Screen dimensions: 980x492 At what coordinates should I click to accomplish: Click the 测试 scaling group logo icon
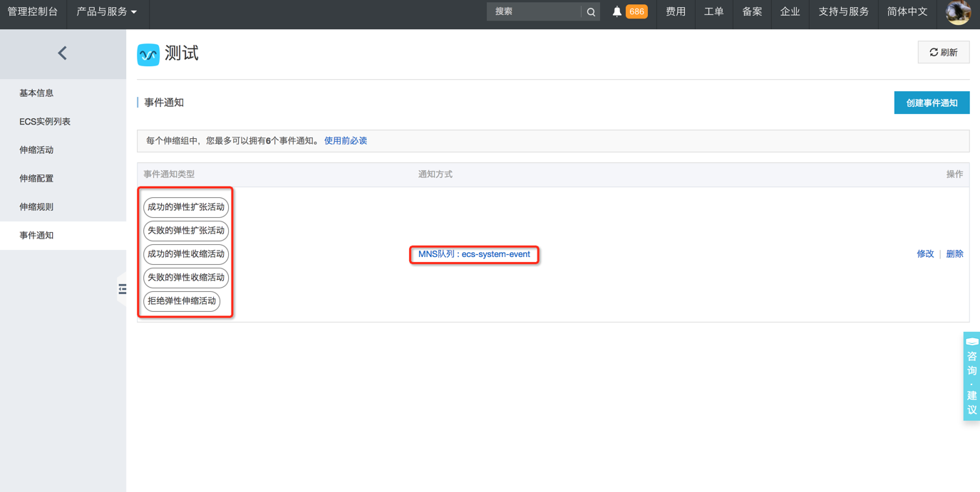click(x=148, y=54)
